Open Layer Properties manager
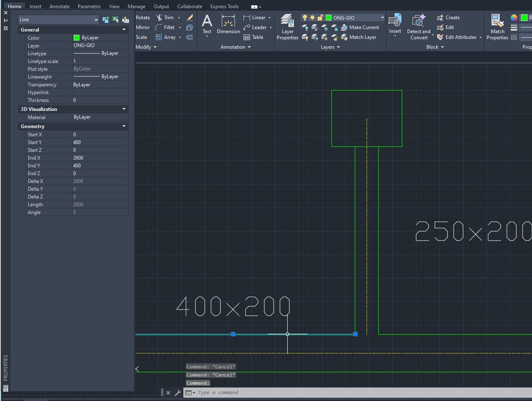 click(x=287, y=27)
